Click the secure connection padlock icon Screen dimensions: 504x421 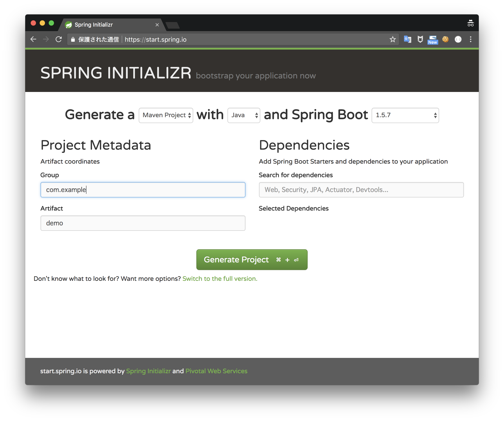73,39
